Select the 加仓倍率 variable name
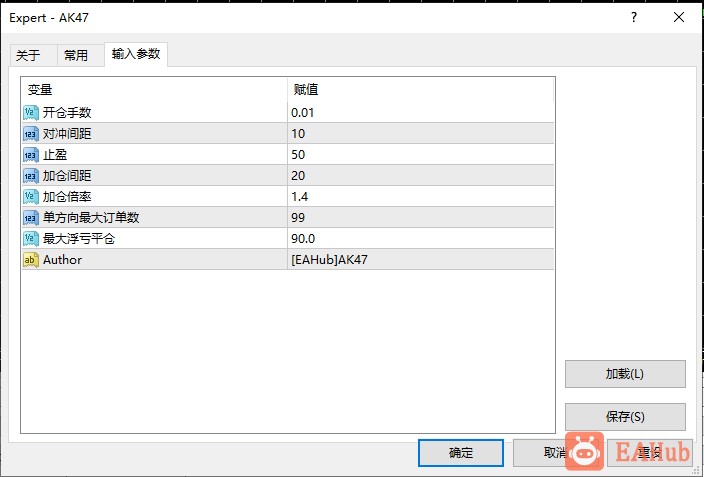Image resolution: width=704 pixels, height=477 pixels. [67, 197]
